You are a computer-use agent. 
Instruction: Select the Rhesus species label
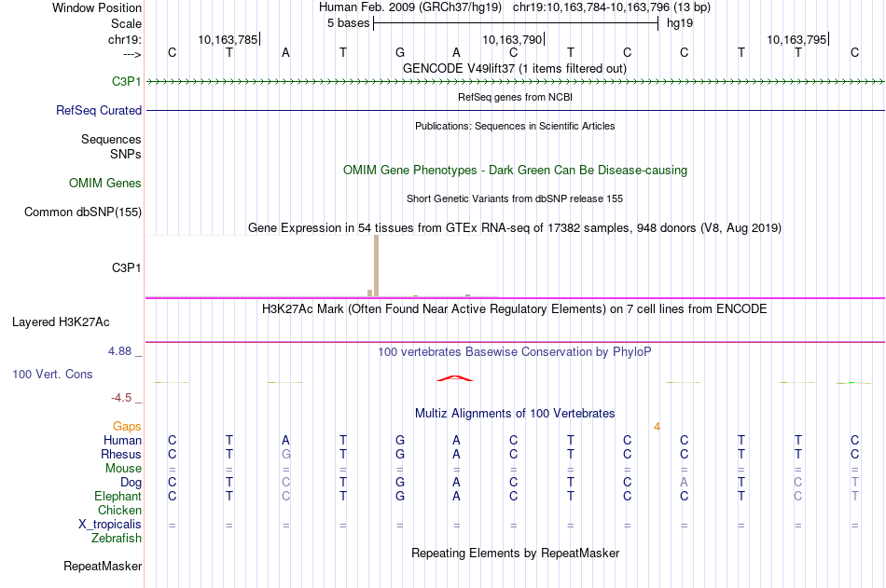(x=121, y=454)
